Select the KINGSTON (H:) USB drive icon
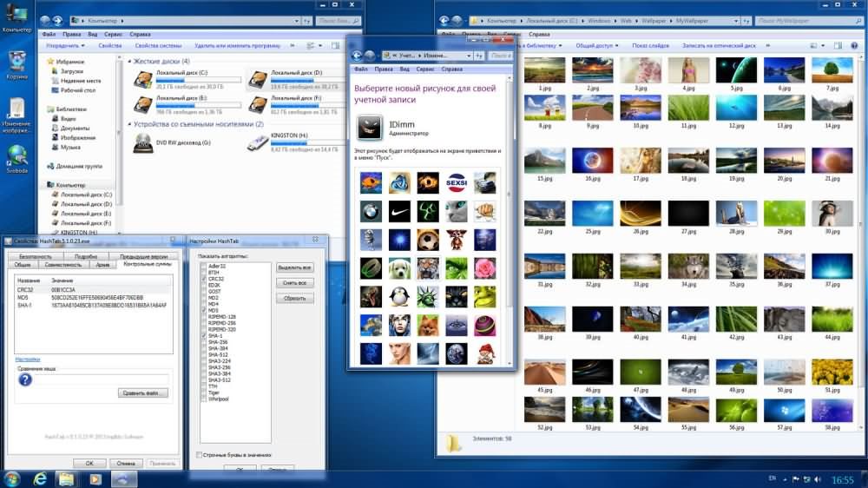The width and height of the screenshot is (868, 488). coord(258,142)
